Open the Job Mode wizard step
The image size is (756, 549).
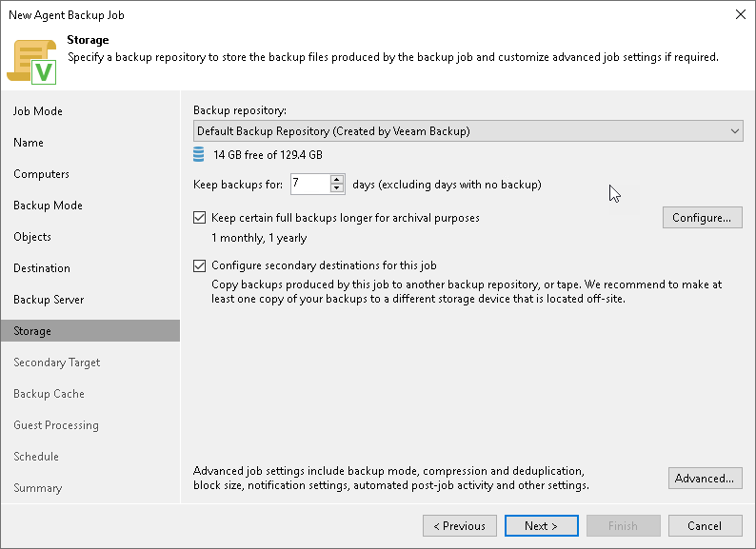click(37, 111)
